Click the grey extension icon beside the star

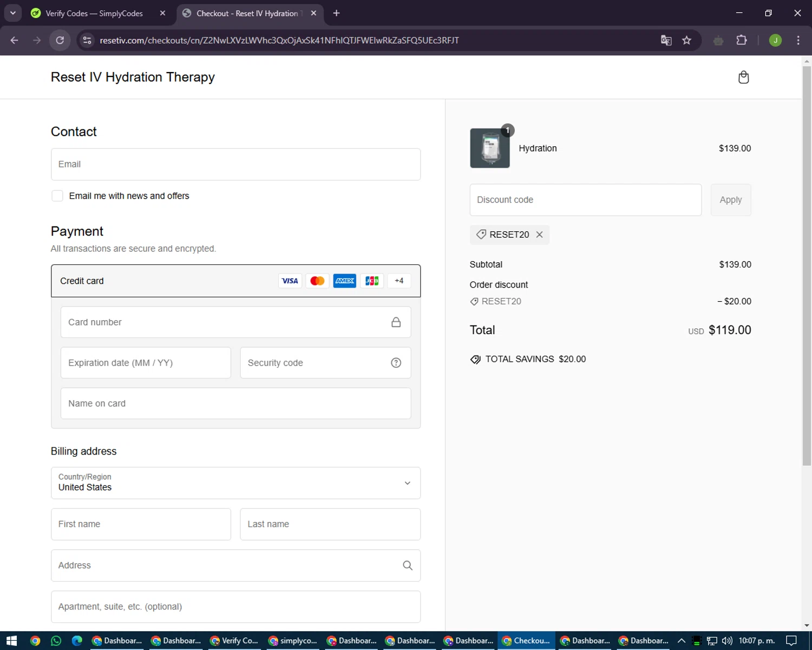718,40
